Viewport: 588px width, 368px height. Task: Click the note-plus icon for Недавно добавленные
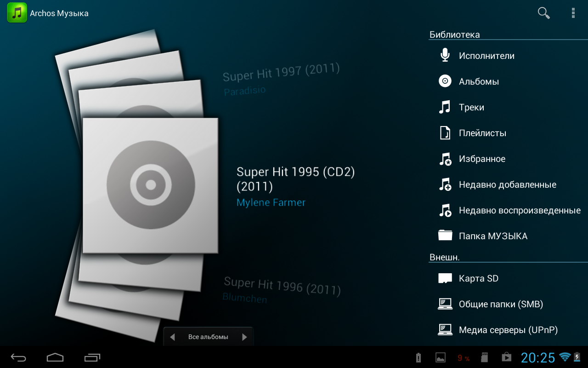click(x=445, y=184)
